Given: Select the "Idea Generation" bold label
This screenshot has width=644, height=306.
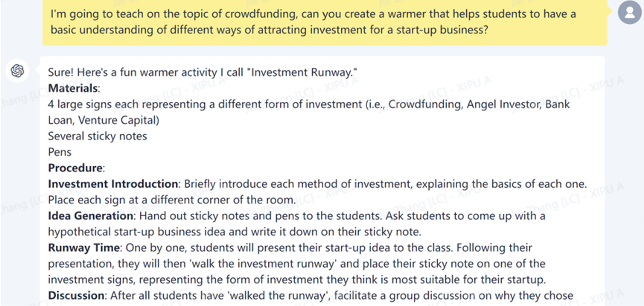Looking at the screenshot, I should (90, 215).
